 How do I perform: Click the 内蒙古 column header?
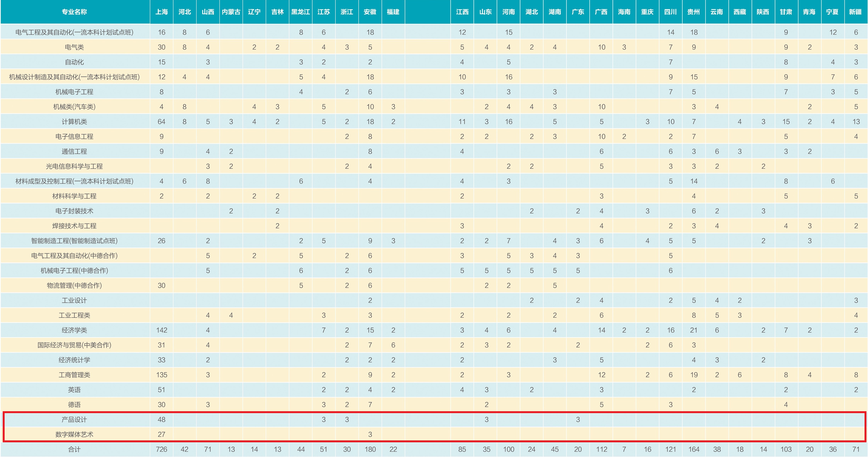pos(231,12)
